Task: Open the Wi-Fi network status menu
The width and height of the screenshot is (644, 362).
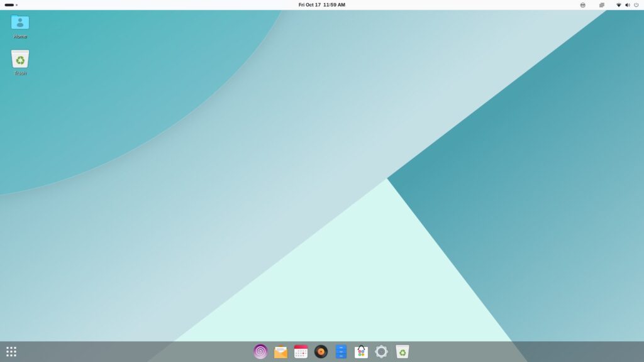Action: tap(618, 4)
